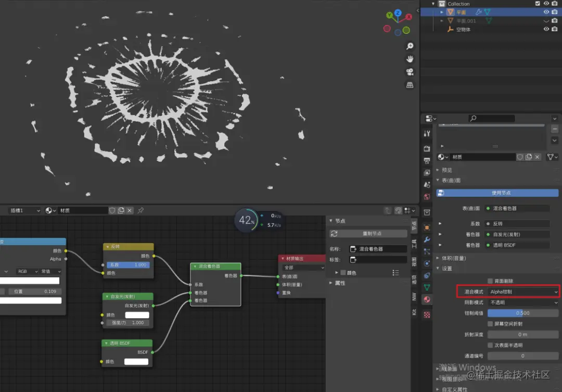Open the Texture properties checker icon
The image size is (562, 392).
coord(427,315)
